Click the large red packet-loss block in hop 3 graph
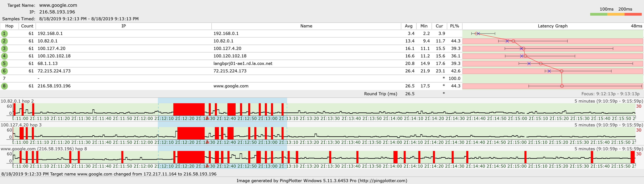The image size is (644, 184). (x=191, y=133)
